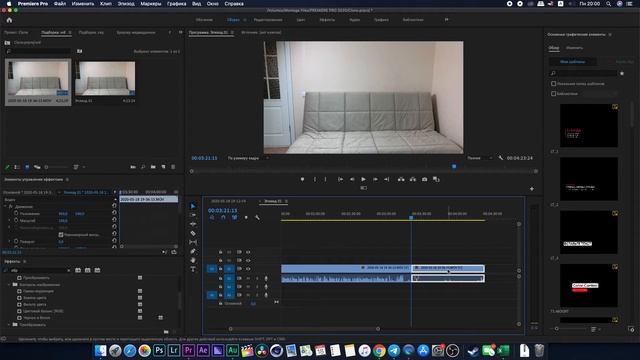Screen dimensions: 640x360
Task: Toggle the Библиотеки checkbox in Essential Graphics
Action: pos(553,93)
